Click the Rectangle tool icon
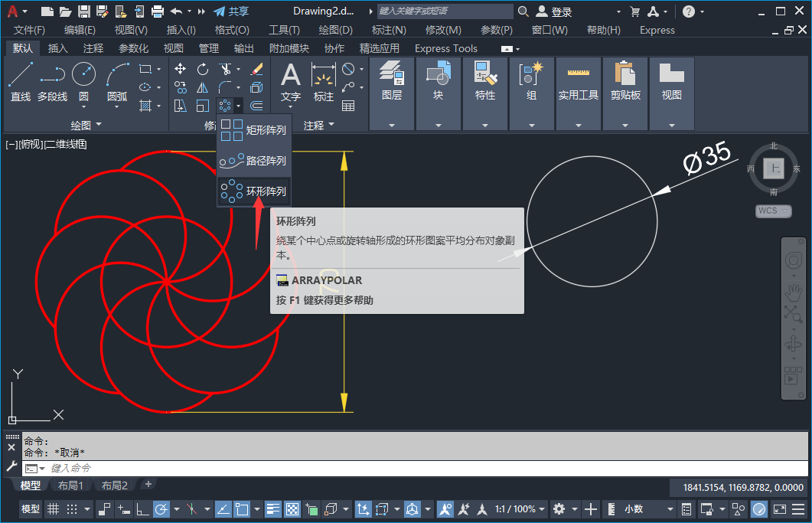This screenshot has height=523, width=812. 145,68
